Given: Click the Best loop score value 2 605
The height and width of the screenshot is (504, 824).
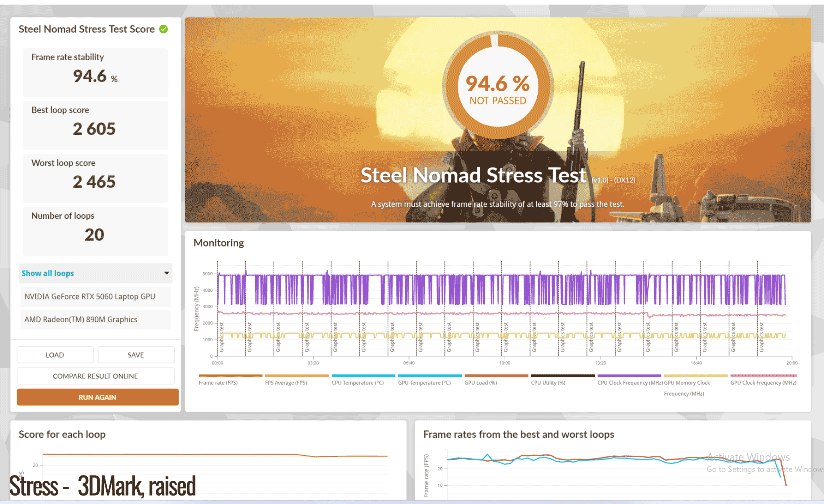Looking at the screenshot, I should [94, 129].
